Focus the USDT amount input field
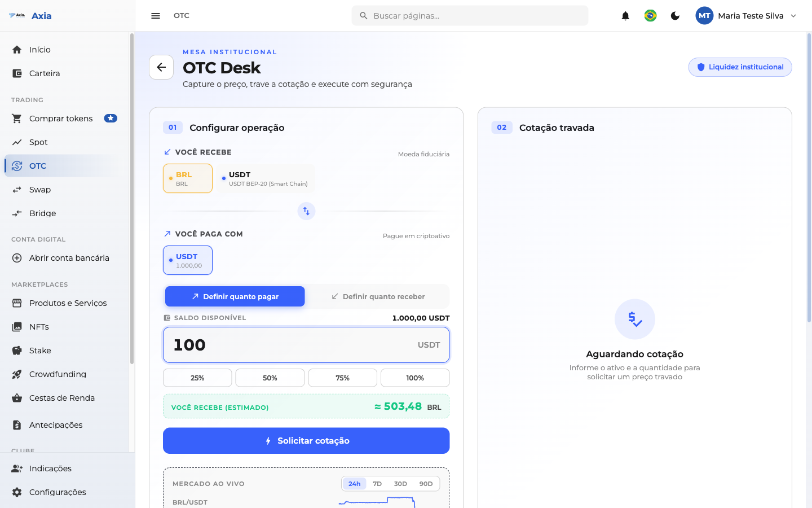This screenshot has width=812, height=508. [x=306, y=345]
